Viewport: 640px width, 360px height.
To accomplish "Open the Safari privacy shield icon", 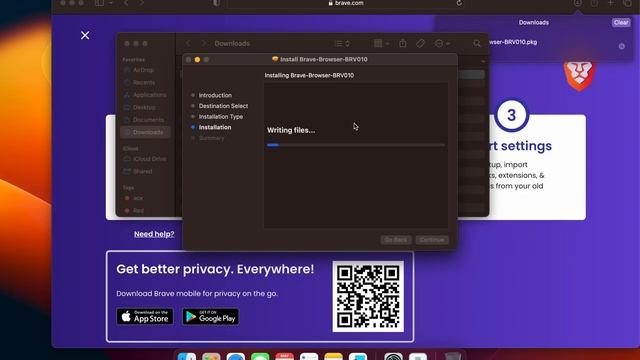I will pyautogui.click(x=217, y=3).
